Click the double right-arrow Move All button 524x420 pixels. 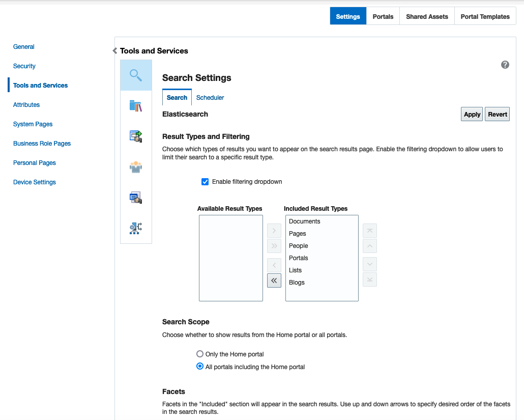pyautogui.click(x=274, y=246)
